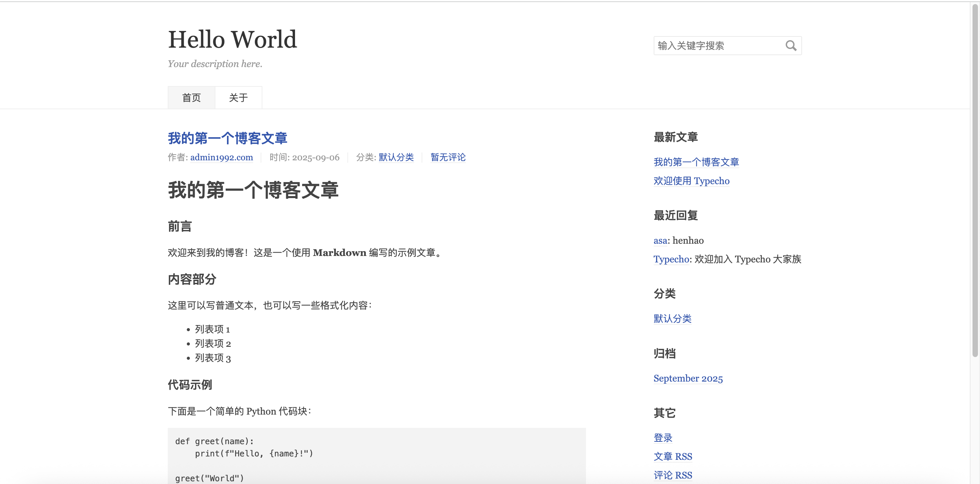
Task: Select 默认分类 in the 分类 sidebar
Action: pyautogui.click(x=672, y=319)
